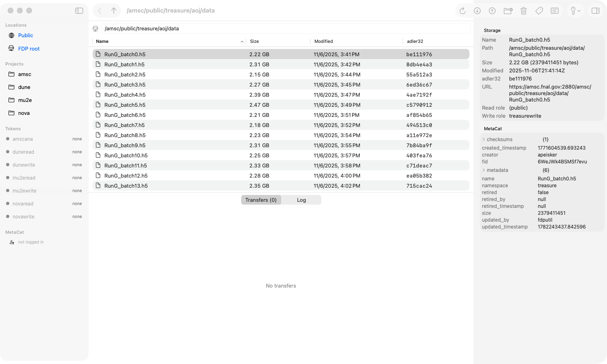Click file icon of RunG_batch13.h5

(x=98, y=186)
